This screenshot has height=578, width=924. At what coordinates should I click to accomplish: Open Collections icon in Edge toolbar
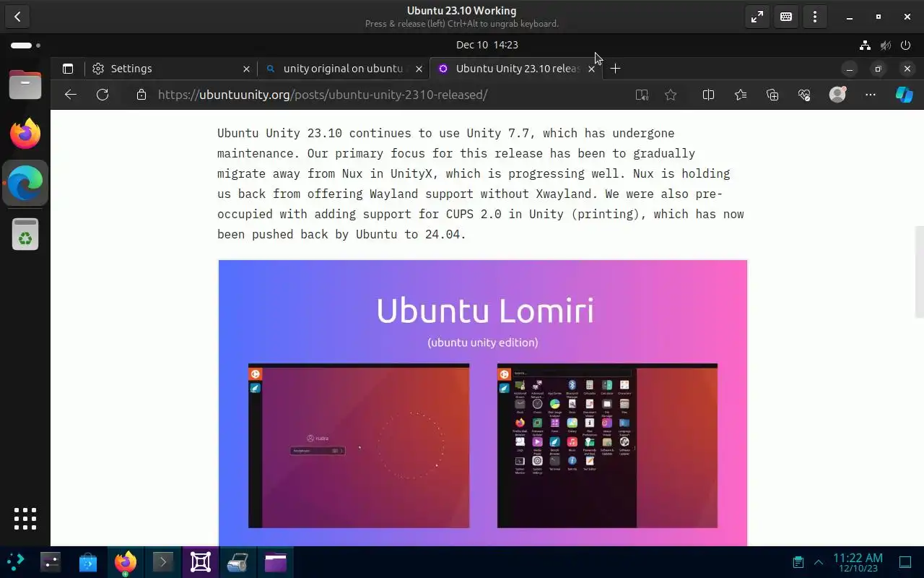coord(772,95)
